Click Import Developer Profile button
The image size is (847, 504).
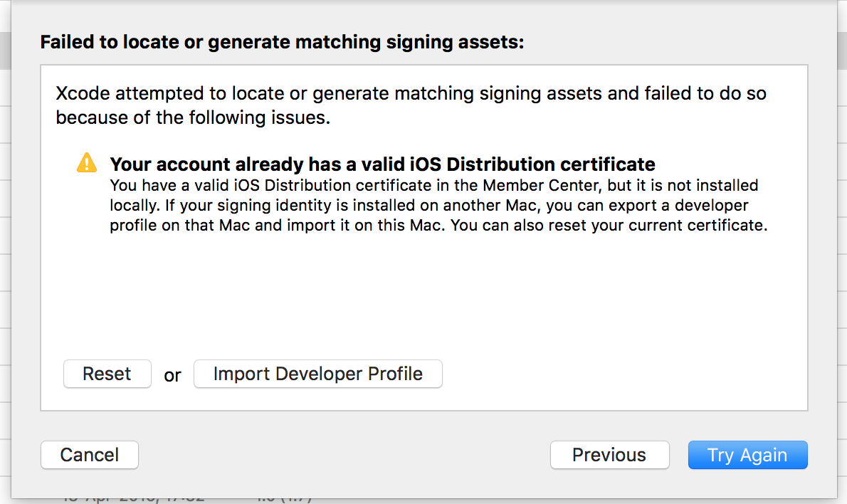(317, 374)
